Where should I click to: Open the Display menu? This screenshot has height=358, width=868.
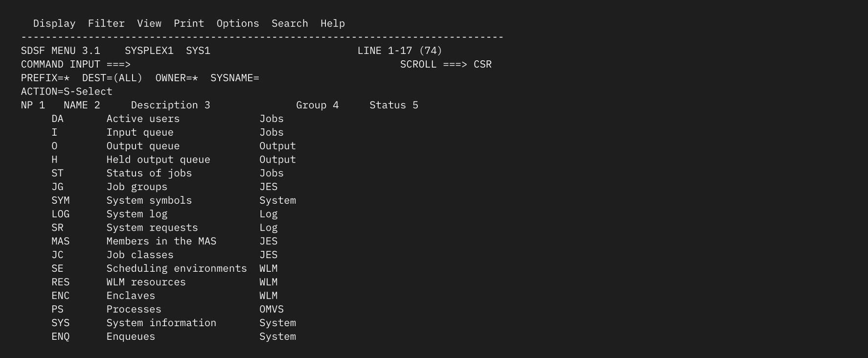point(54,23)
